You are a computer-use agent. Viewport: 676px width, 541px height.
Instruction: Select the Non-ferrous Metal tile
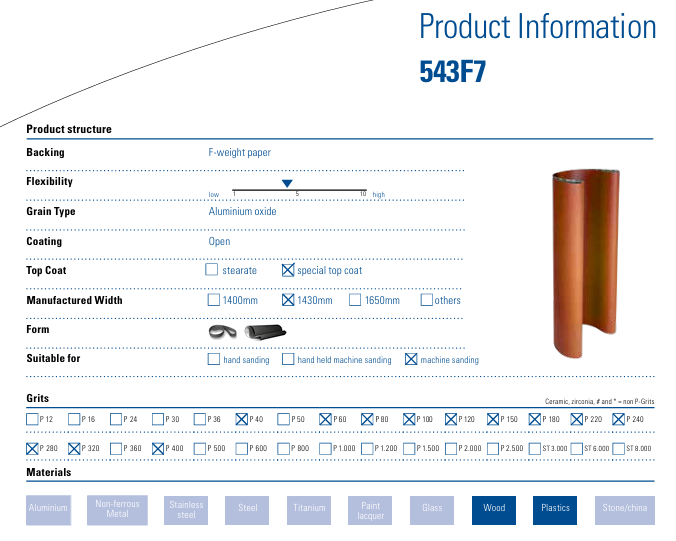click(117, 510)
